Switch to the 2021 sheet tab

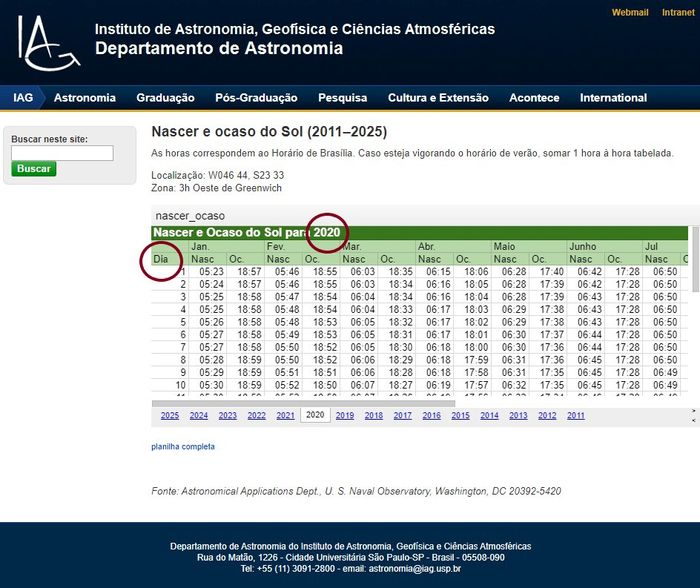point(285,416)
